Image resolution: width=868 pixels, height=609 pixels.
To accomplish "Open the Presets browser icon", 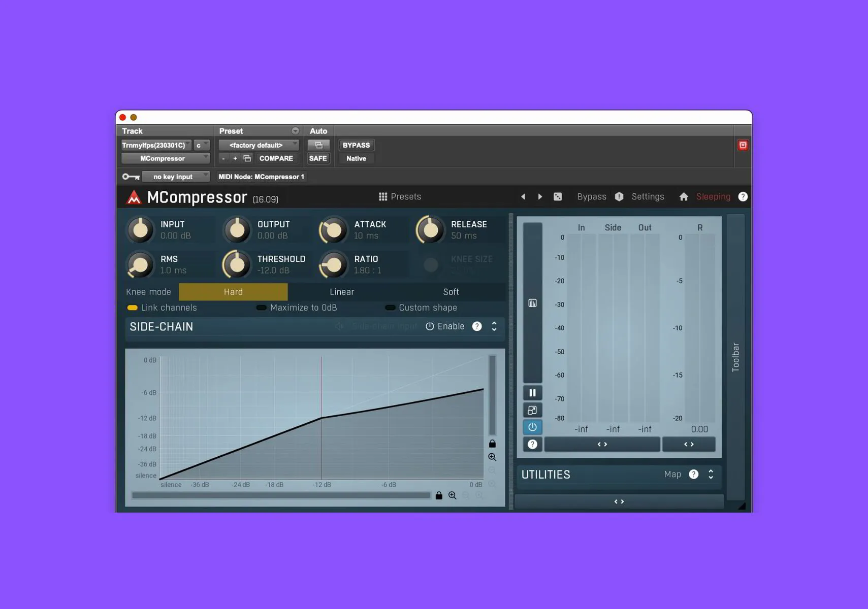I will (382, 196).
